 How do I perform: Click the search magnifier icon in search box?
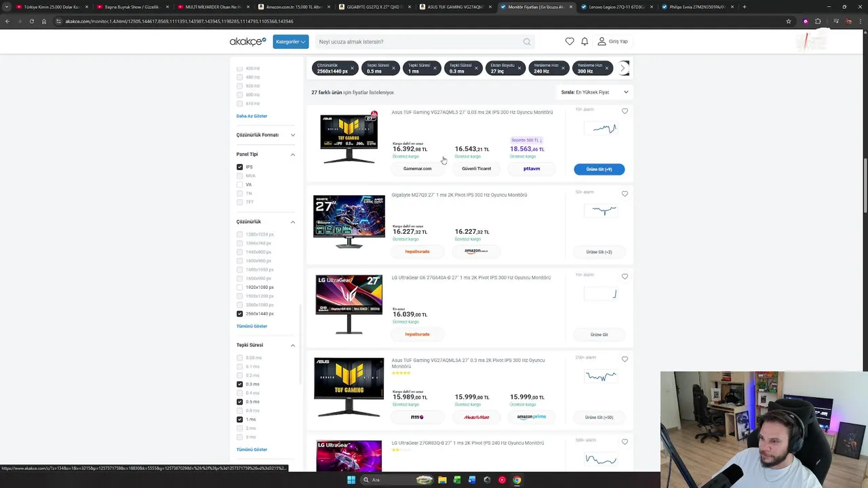(527, 42)
